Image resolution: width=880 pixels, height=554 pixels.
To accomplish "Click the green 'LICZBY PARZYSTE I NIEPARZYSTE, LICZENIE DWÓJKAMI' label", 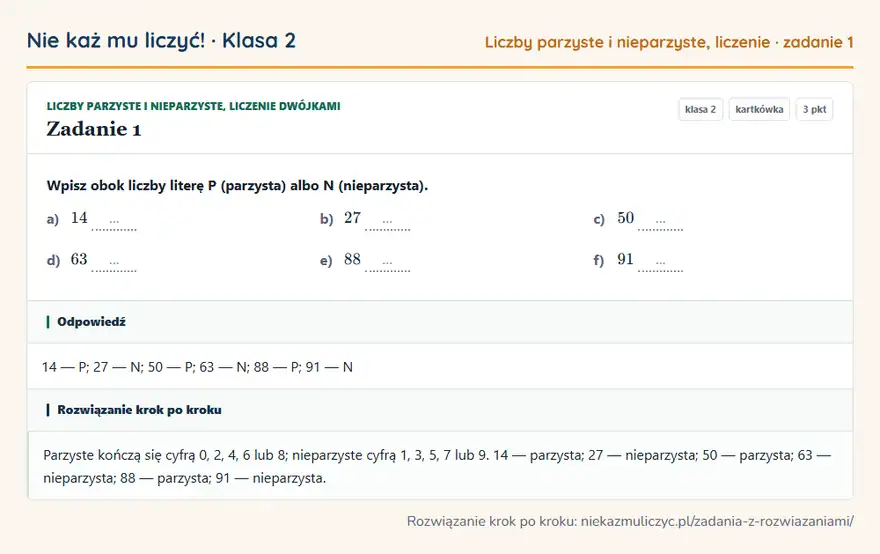I will (194, 106).
